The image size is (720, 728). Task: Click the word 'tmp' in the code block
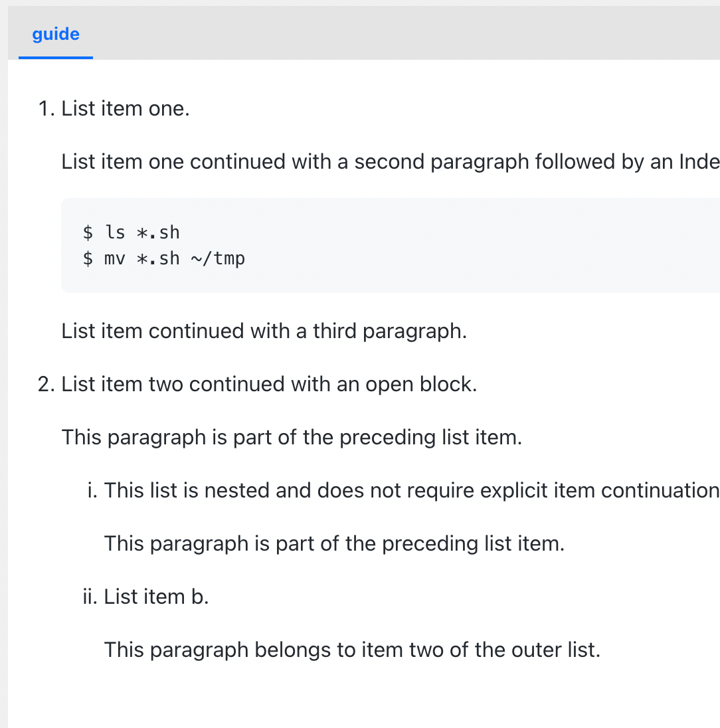tap(229, 258)
